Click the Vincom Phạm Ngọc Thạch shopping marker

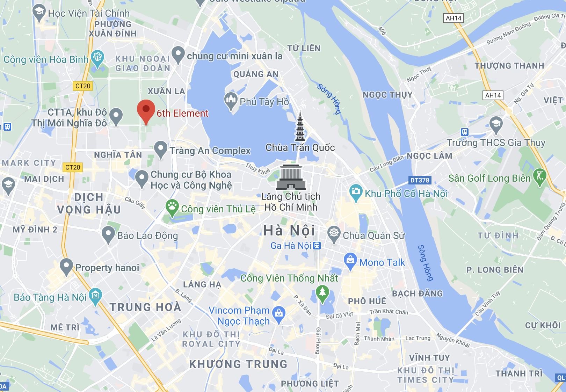coord(279,315)
